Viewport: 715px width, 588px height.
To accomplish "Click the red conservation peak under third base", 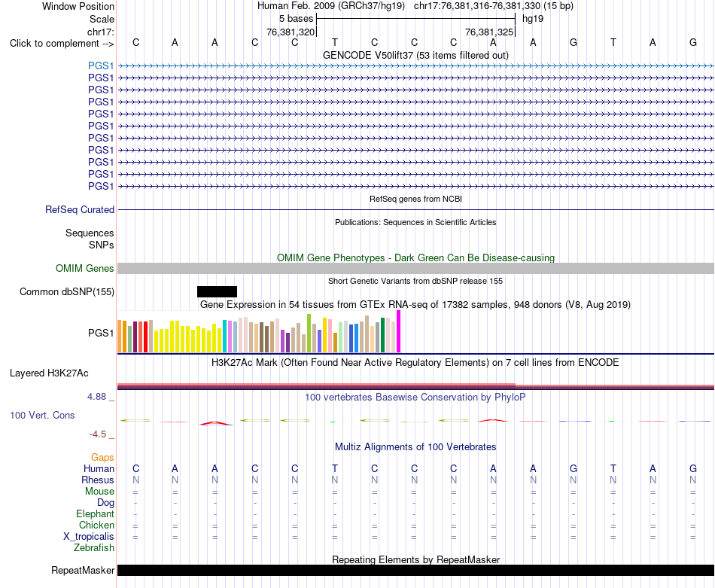I will pyautogui.click(x=216, y=423).
